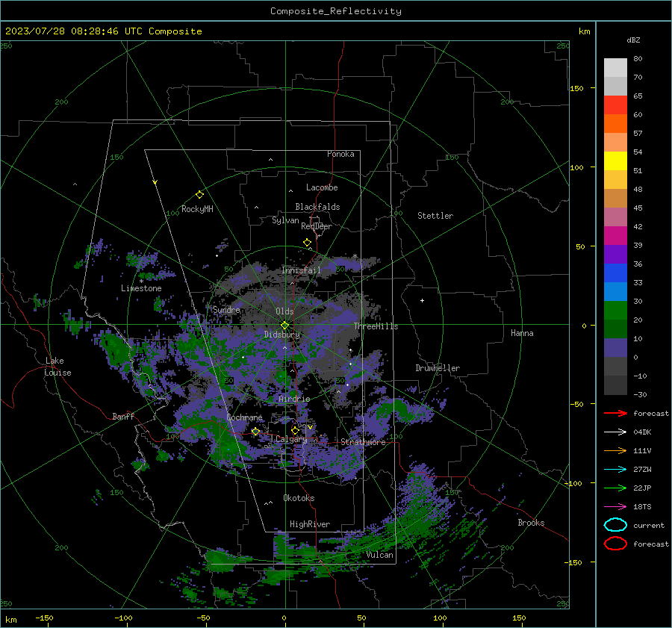Screen dimensions: 672x628
Task: Click the Ponoka city label
Action: pyautogui.click(x=340, y=154)
